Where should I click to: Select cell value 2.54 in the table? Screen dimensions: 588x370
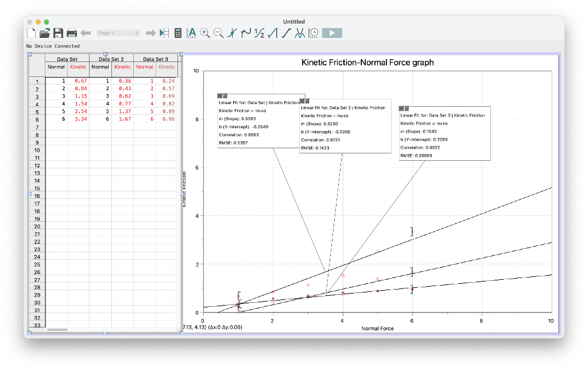[x=80, y=111]
